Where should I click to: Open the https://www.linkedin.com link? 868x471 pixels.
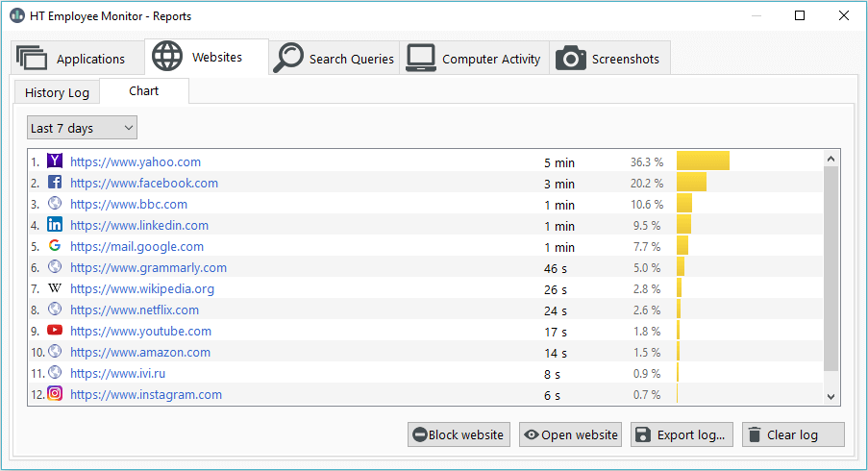point(139,225)
